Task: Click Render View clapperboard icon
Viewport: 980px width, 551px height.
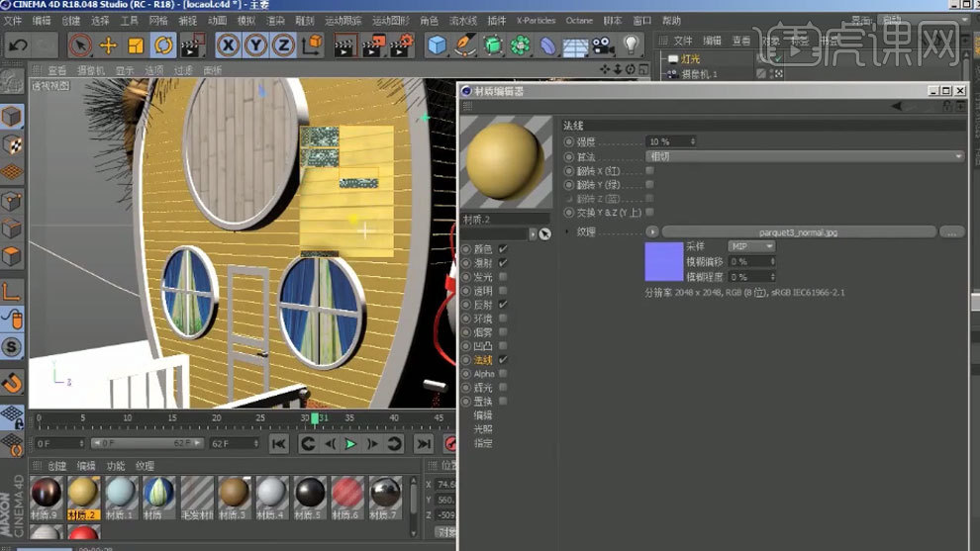Action: tap(344, 46)
